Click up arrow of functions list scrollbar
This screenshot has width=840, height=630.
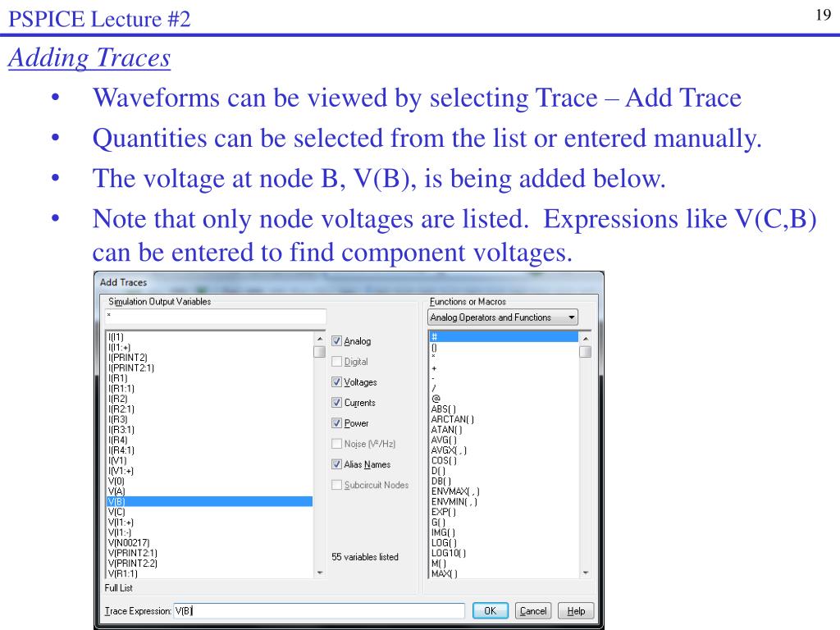click(586, 339)
